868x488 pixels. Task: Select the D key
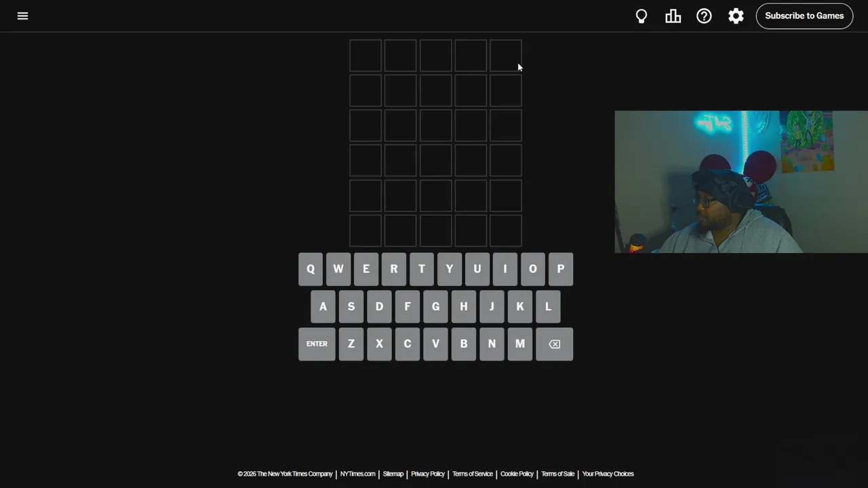coord(379,306)
